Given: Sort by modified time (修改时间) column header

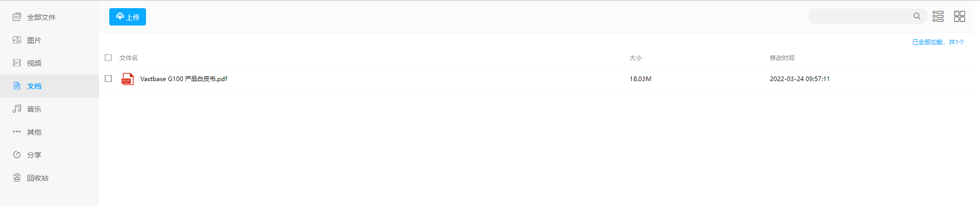Looking at the screenshot, I should [x=782, y=58].
